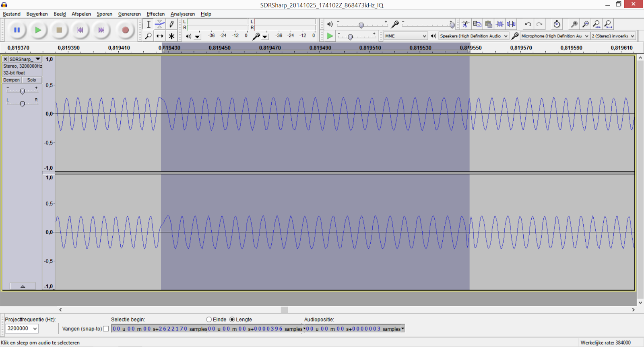
Task: Start playback with the green Play button
Action: pyautogui.click(x=38, y=30)
